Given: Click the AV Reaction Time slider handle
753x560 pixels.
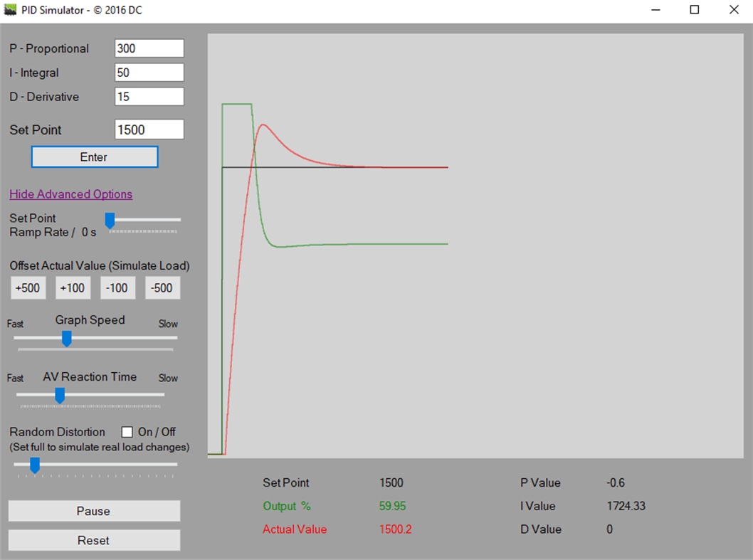Looking at the screenshot, I should 59,396.
